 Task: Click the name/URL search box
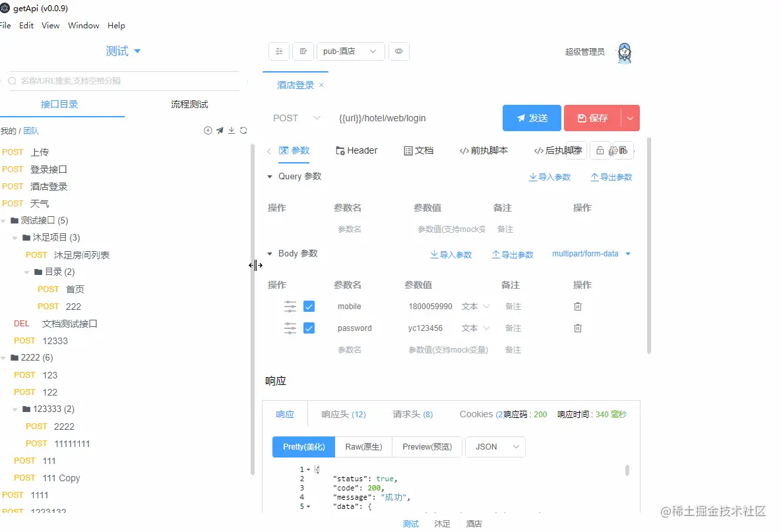click(x=125, y=80)
